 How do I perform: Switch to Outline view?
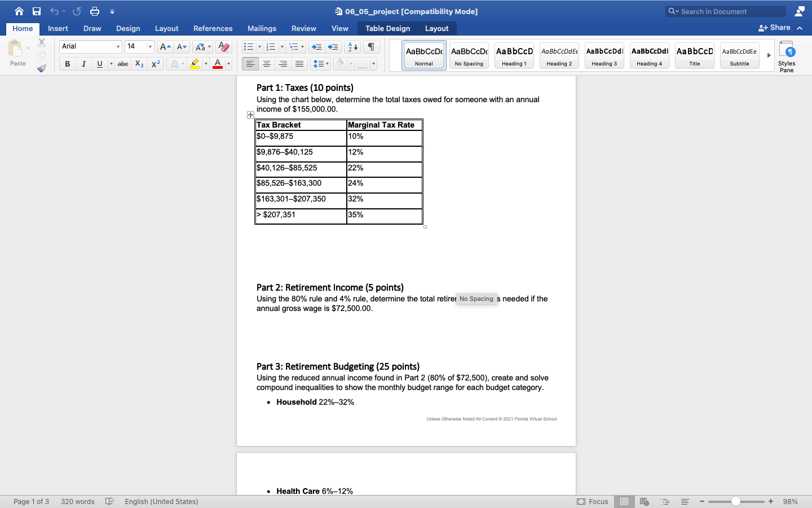(665, 501)
